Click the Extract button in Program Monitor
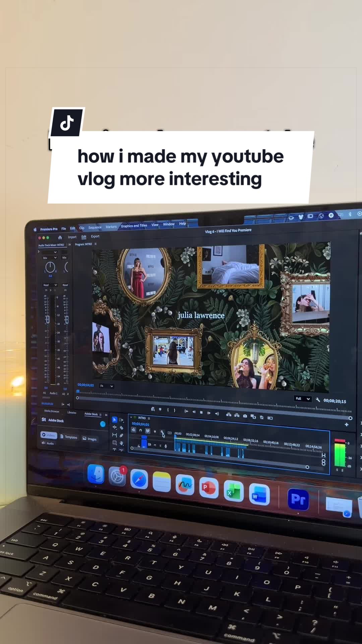Viewport: 362px width, 644px height. click(237, 415)
